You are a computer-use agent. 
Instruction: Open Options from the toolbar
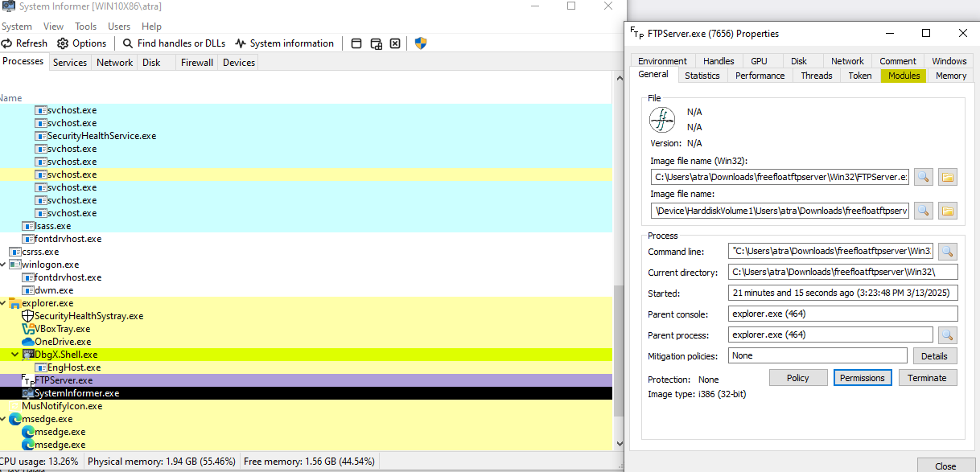point(81,43)
